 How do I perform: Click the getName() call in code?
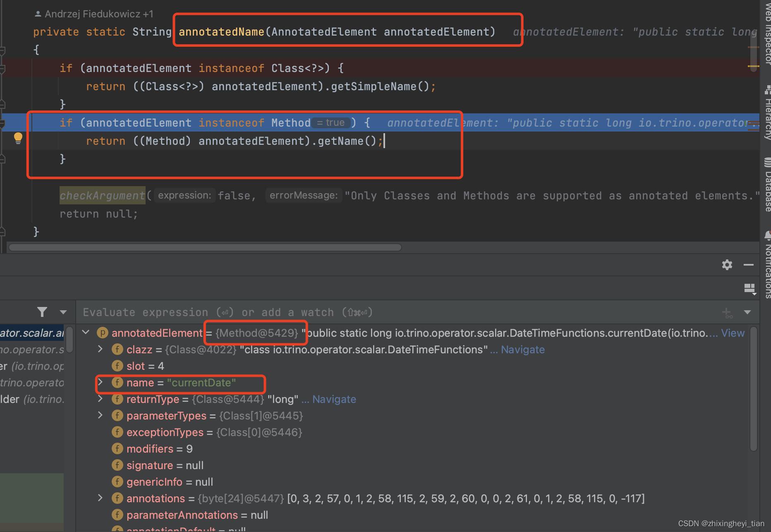(347, 141)
